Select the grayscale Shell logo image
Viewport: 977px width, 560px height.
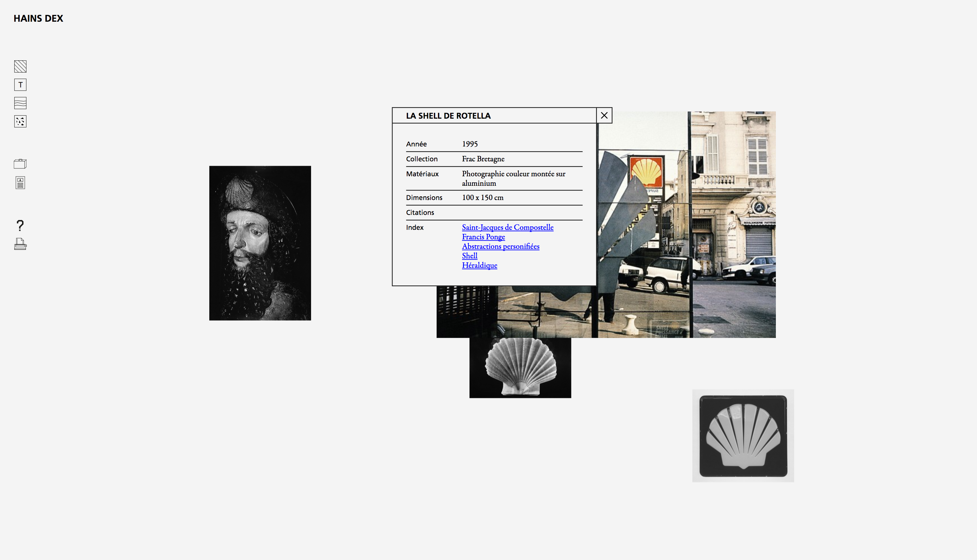click(743, 436)
